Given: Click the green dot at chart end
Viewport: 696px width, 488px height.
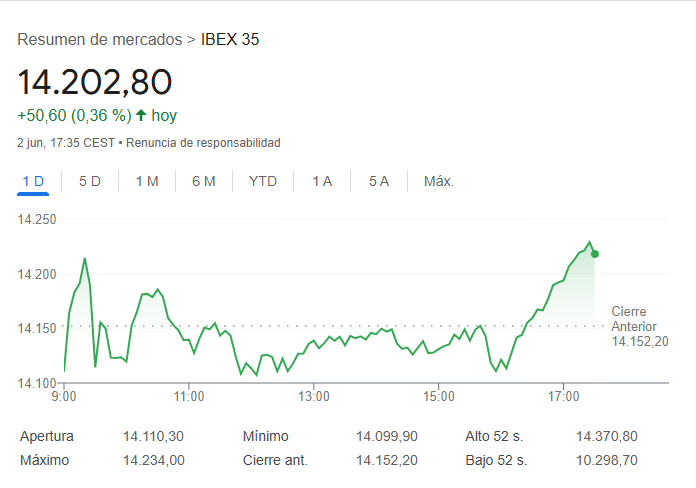Looking at the screenshot, I should [595, 254].
